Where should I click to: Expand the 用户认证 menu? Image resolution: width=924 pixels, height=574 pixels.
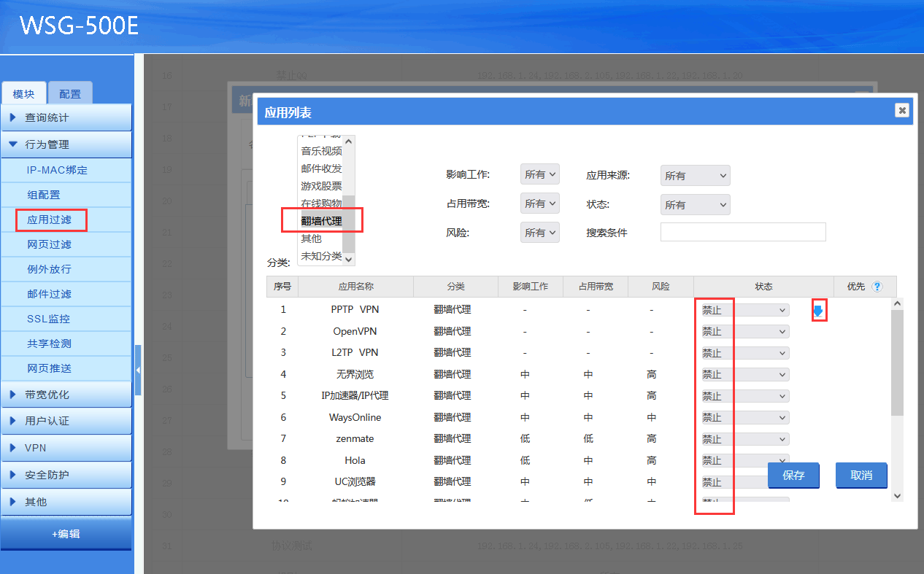tap(66, 421)
